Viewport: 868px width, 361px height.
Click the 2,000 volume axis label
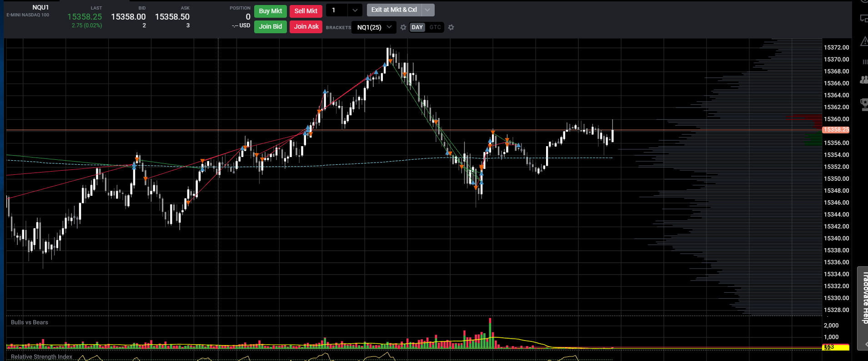pyautogui.click(x=831, y=325)
